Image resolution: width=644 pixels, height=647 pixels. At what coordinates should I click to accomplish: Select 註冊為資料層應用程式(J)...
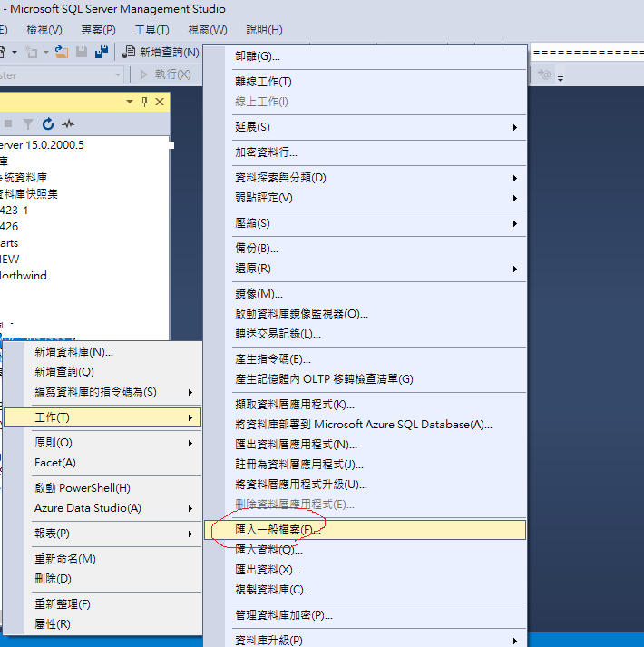366,465
